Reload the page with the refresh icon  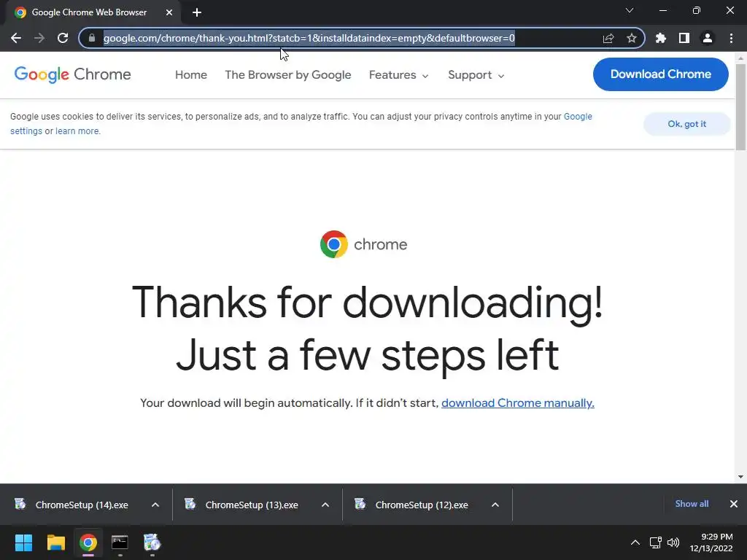pyautogui.click(x=63, y=38)
